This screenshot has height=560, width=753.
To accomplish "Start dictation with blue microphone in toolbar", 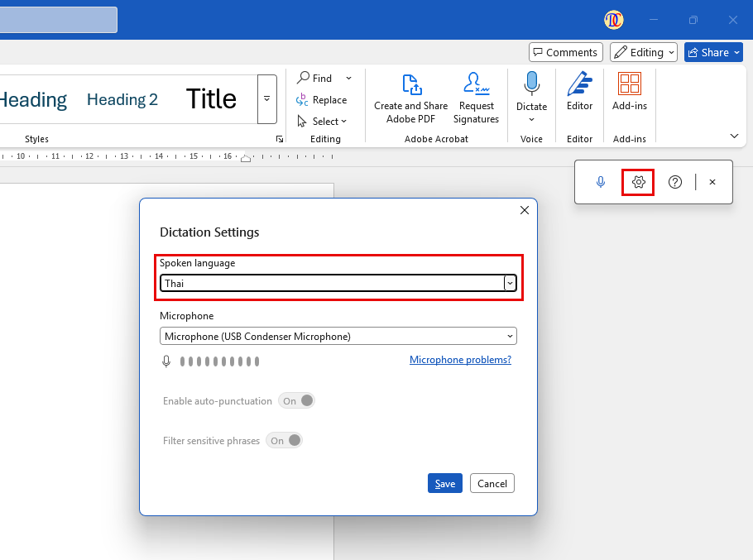I will pos(600,182).
